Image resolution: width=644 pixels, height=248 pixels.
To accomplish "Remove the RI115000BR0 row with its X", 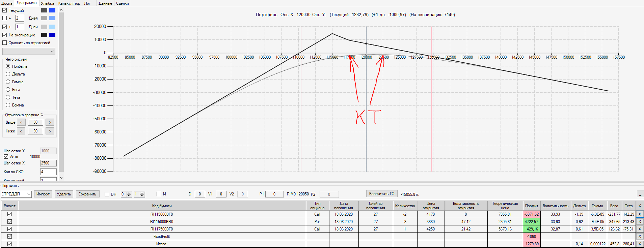I will tap(640, 222).
